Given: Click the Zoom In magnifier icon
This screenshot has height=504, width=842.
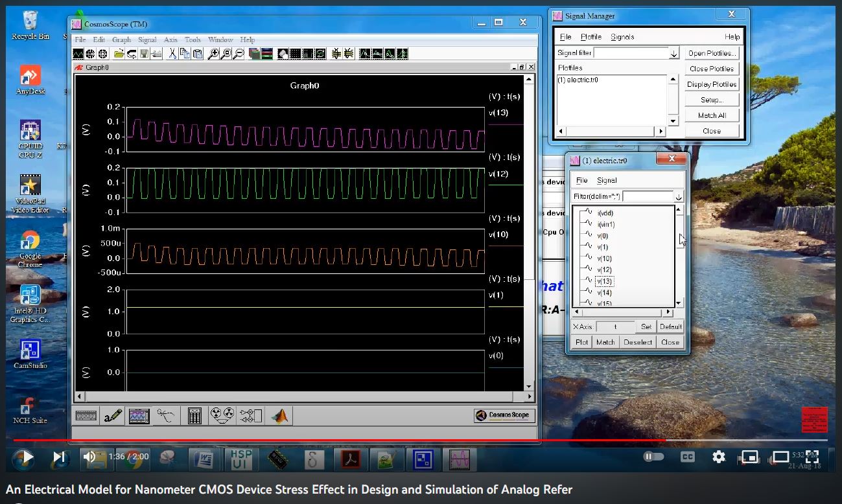Looking at the screenshot, I should (x=213, y=54).
